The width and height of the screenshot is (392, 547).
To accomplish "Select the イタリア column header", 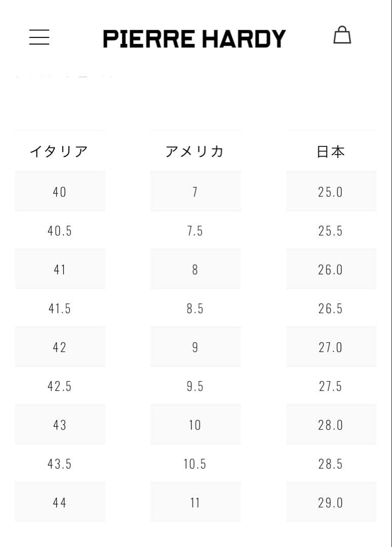I will [x=60, y=150].
